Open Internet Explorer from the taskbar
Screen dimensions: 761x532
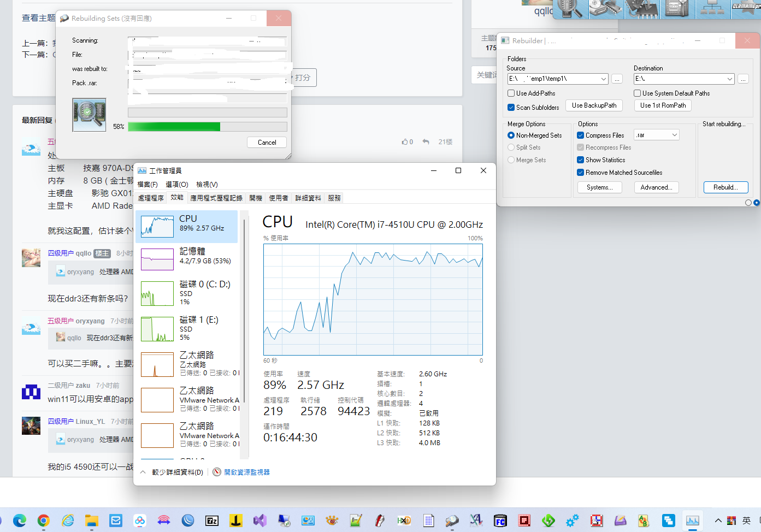tap(68, 521)
